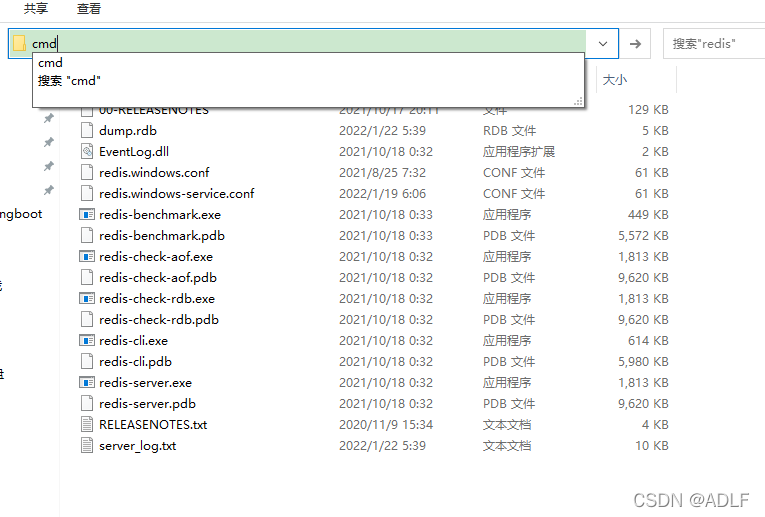The height and width of the screenshot is (517, 765).
Task: Click the 614 KB size cell
Action: [648, 340]
